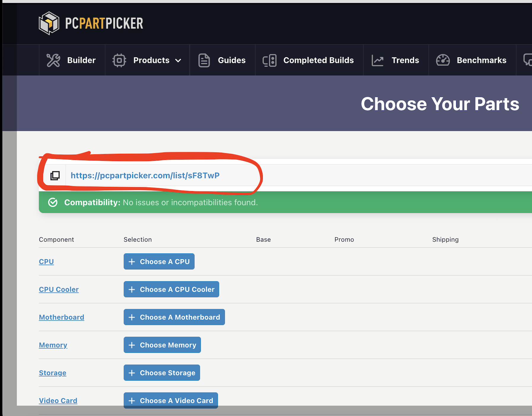Navigate to Trends page

396,60
